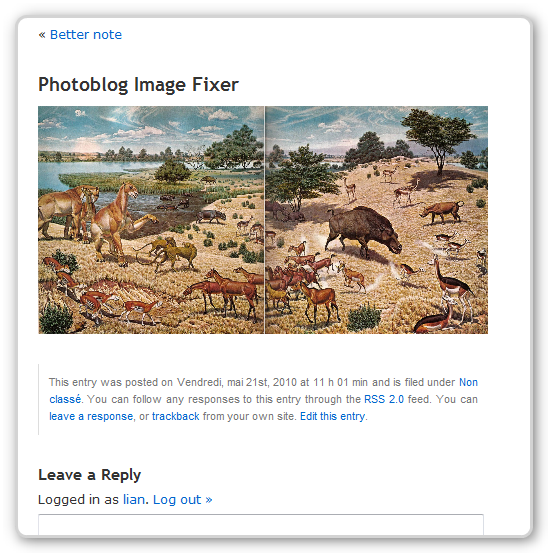
Task: Follow the leave a response link
Action: [91, 416]
